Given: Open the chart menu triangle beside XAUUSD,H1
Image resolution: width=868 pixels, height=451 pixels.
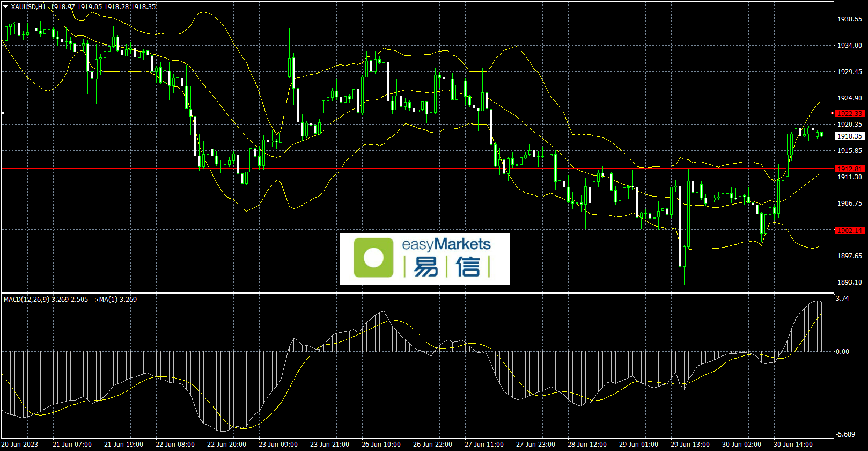Looking at the screenshot, I should (6, 7).
